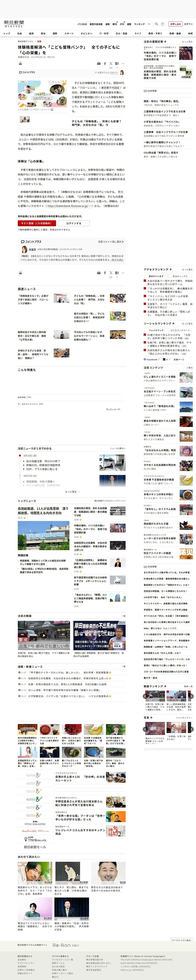
Task: Switch access ranking to 昨日のトップ5 tab
Action: pyautogui.click(x=180, y=276)
